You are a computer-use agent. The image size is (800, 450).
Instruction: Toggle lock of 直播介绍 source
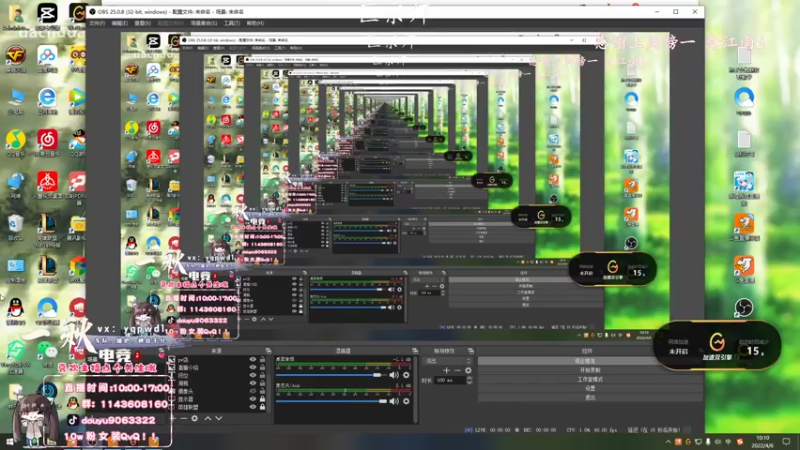pos(262,367)
